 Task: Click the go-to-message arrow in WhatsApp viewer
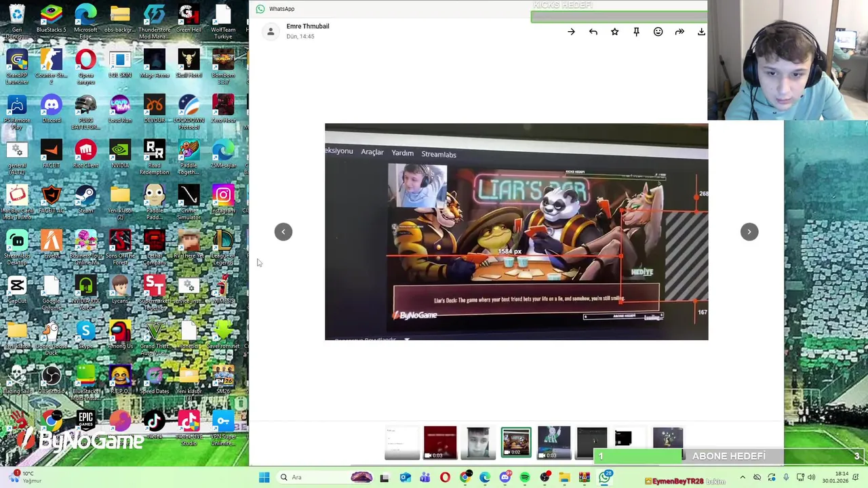point(571,32)
